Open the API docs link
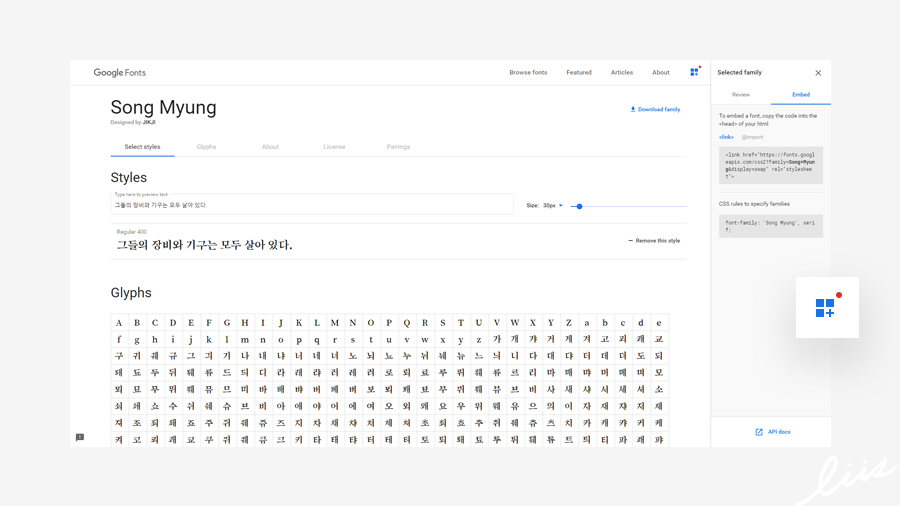The image size is (900, 506). 773,432
